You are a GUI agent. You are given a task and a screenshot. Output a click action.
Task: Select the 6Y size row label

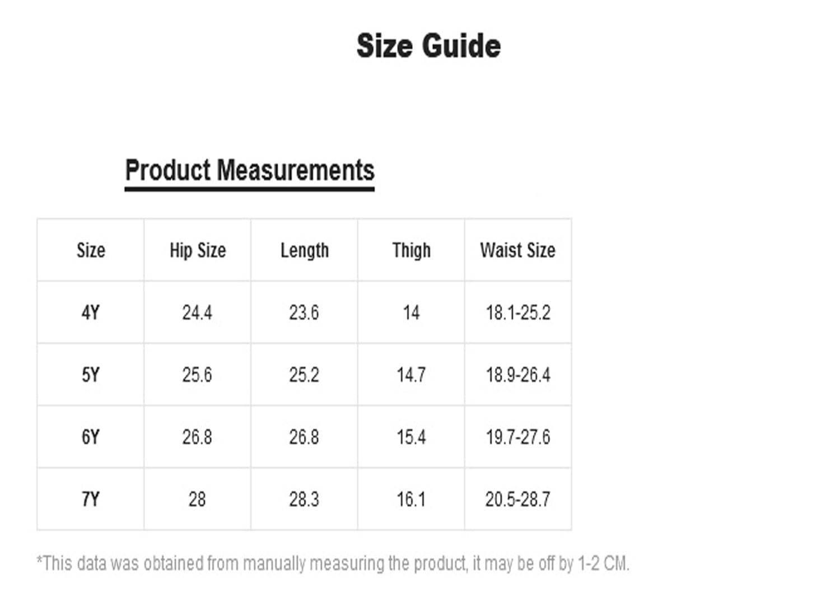pyautogui.click(x=91, y=437)
